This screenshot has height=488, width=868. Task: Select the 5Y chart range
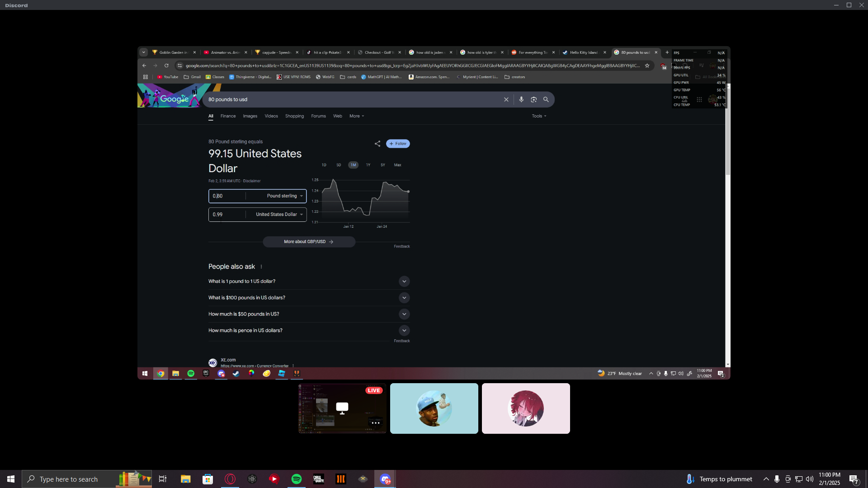[383, 165]
